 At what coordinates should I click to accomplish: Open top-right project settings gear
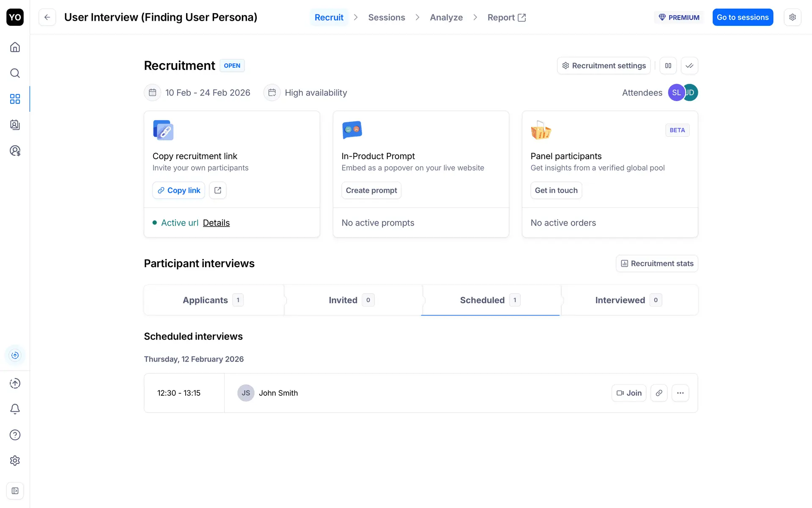[x=792, y=17]
